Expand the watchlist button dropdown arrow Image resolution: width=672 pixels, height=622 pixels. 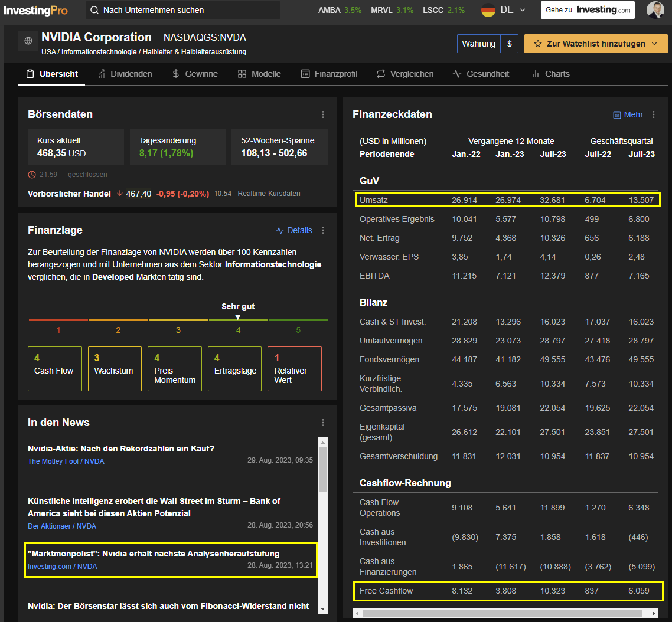pyautogui.click(x=654, y=44)
